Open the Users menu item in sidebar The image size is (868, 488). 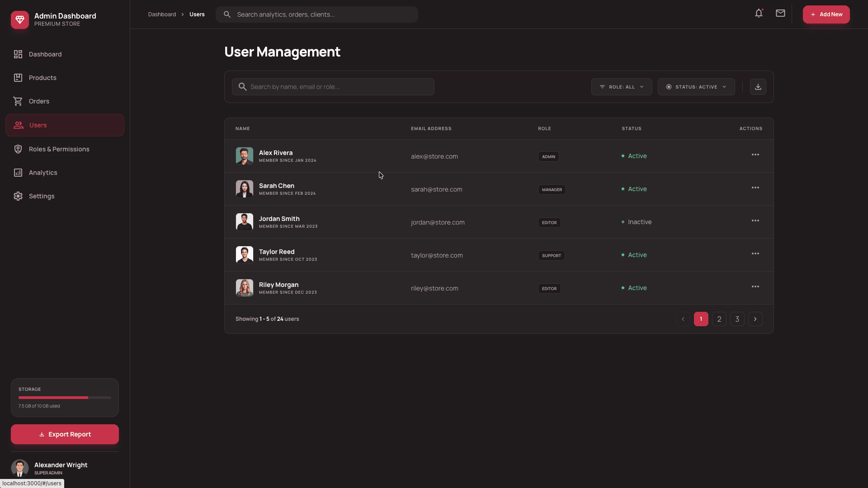[38, 125]
